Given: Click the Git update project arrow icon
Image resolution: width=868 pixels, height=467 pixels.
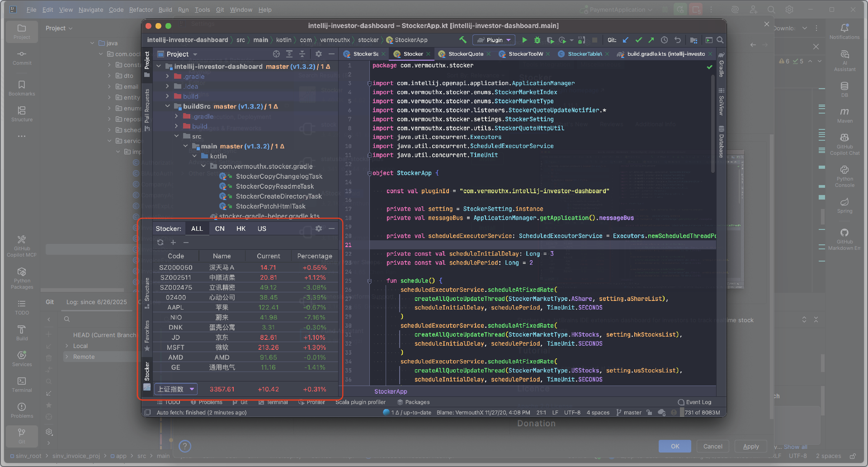Looking at the screenshot, I should [626, 40].
